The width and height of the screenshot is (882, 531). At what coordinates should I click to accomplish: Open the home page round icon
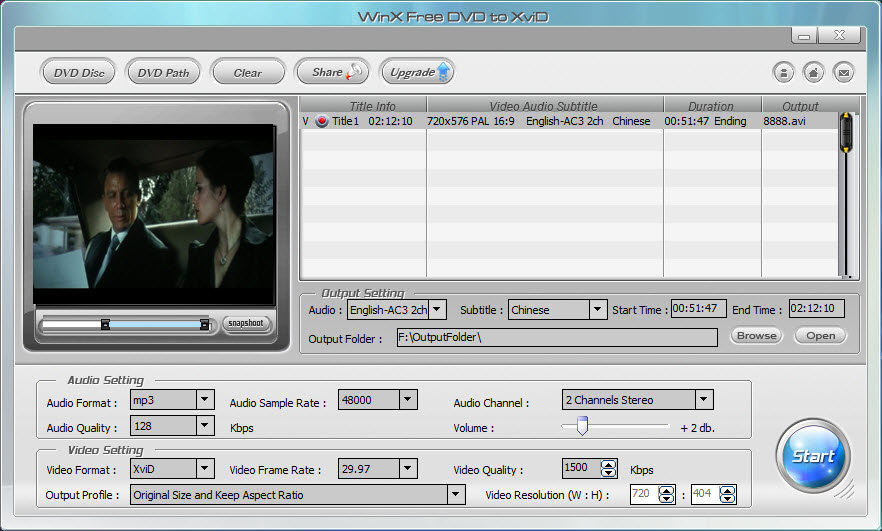[813, 73]
